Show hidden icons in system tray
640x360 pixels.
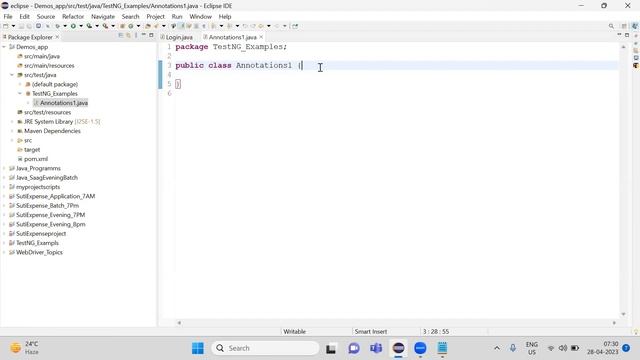click(497, 348)
